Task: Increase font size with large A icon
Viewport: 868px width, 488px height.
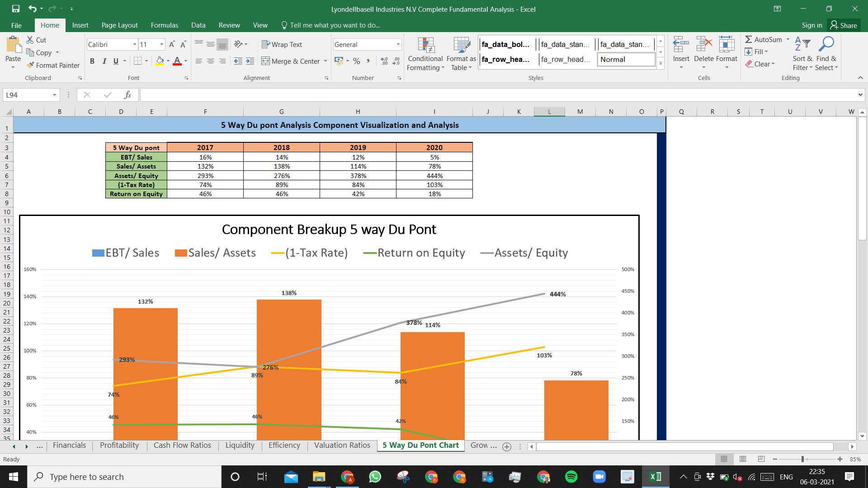Action: pos(172,44)
